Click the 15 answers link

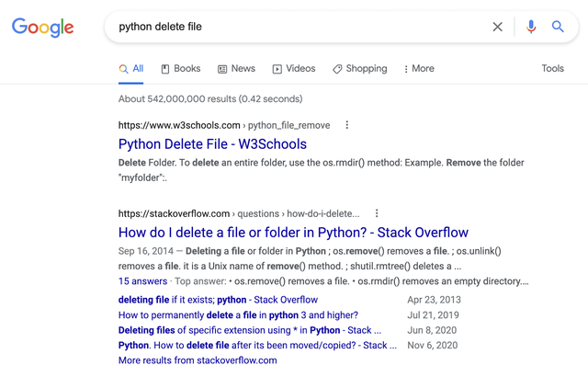point(143,281)
